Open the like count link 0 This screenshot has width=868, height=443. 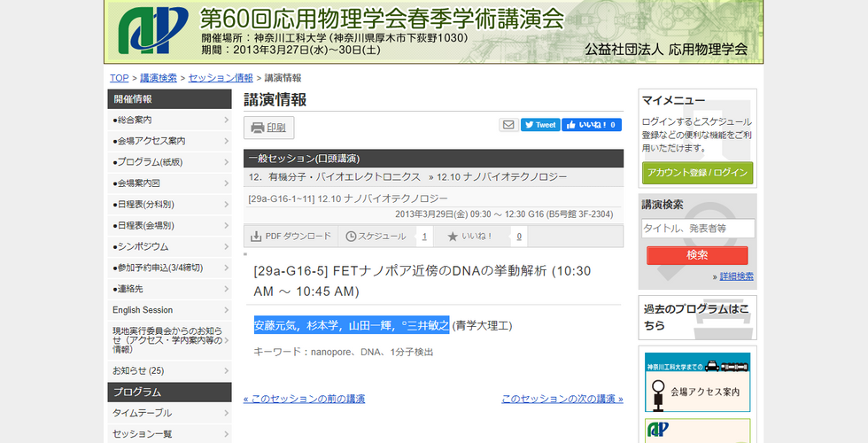(519, 237)
